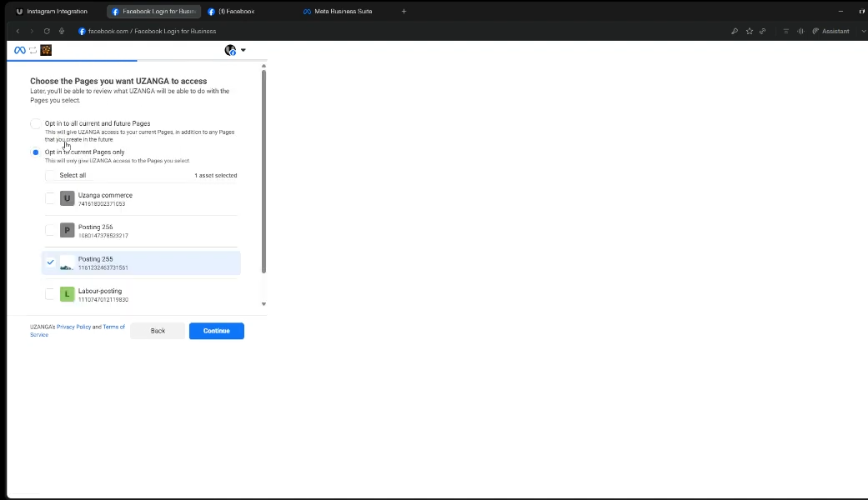The height and width of the screenshot is (500, 868).
Task: Open the account dropdown arrow beside the avatar
Action: tap(243, 50)
